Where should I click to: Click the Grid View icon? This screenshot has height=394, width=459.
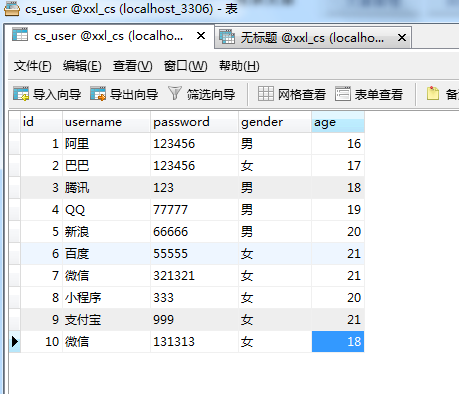pyautogui.click(x=266, y=94)
